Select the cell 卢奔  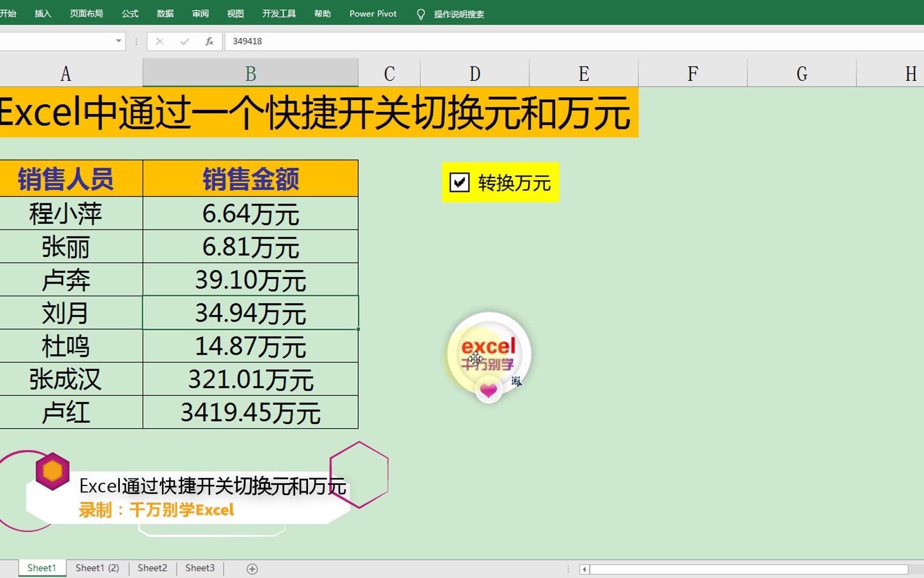pos(71,280)
